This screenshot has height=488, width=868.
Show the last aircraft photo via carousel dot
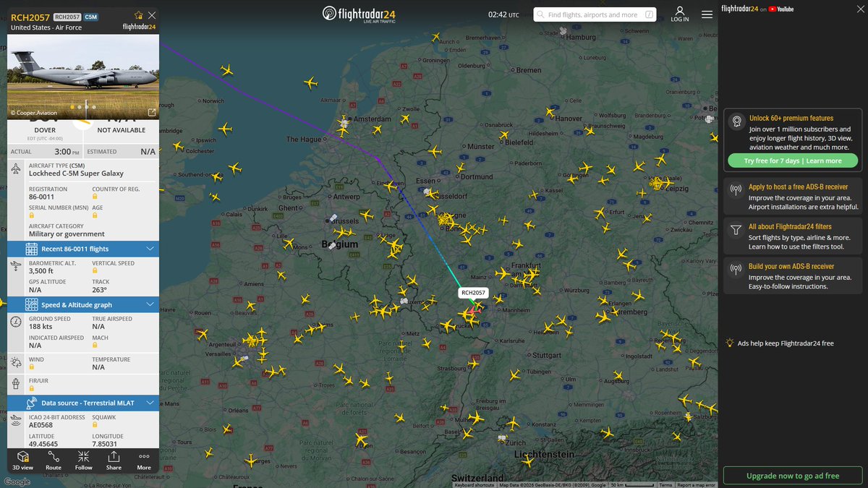(x=93, y=107)
